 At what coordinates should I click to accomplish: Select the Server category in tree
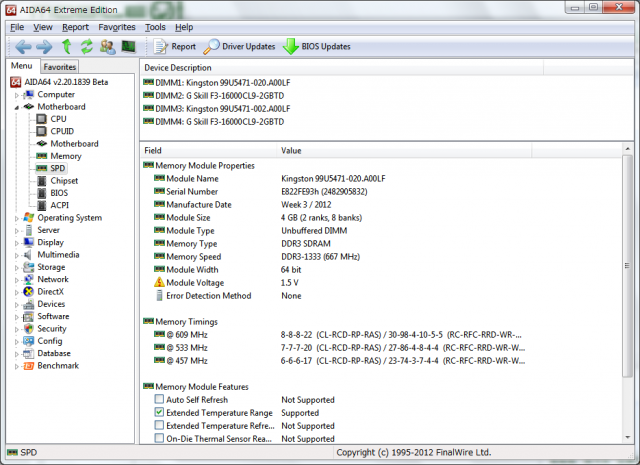coord(49,230)
